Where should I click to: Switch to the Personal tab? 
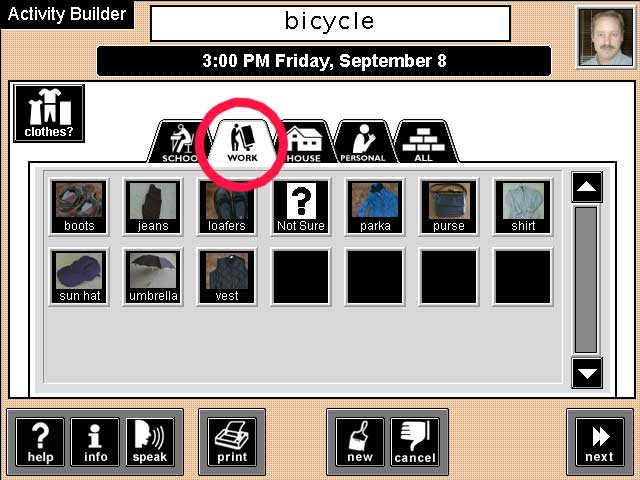[x=363, y=142]
